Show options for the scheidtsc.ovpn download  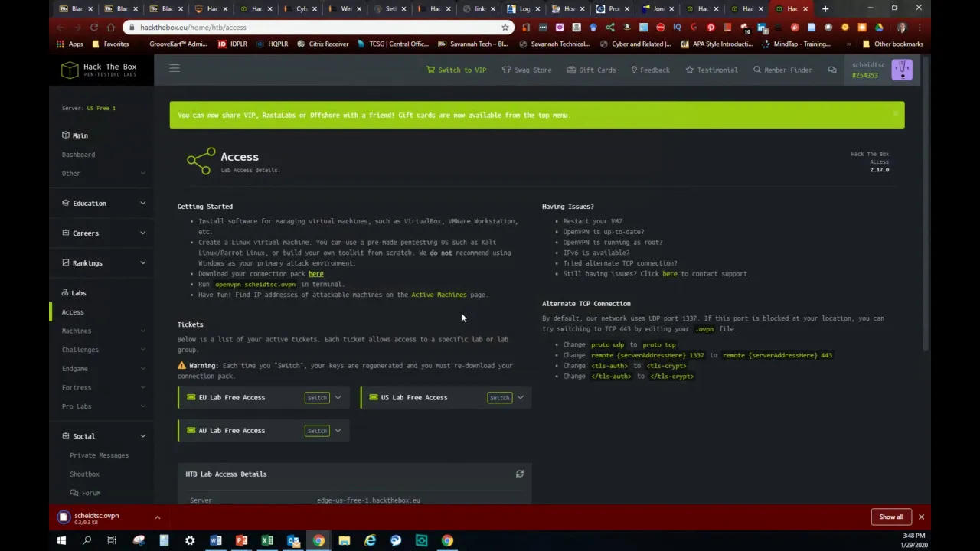(x=157, y=517)
